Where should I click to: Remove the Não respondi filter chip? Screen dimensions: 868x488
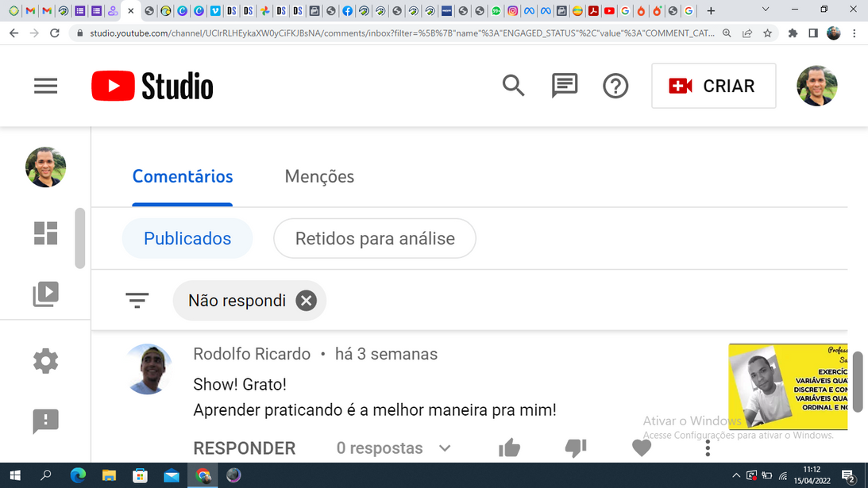tap(306, 301)
